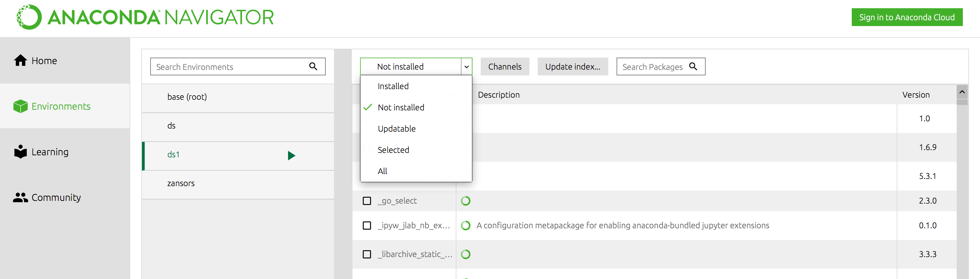
Task: Check the _go_select package checkbox
Action: [367, 201]
